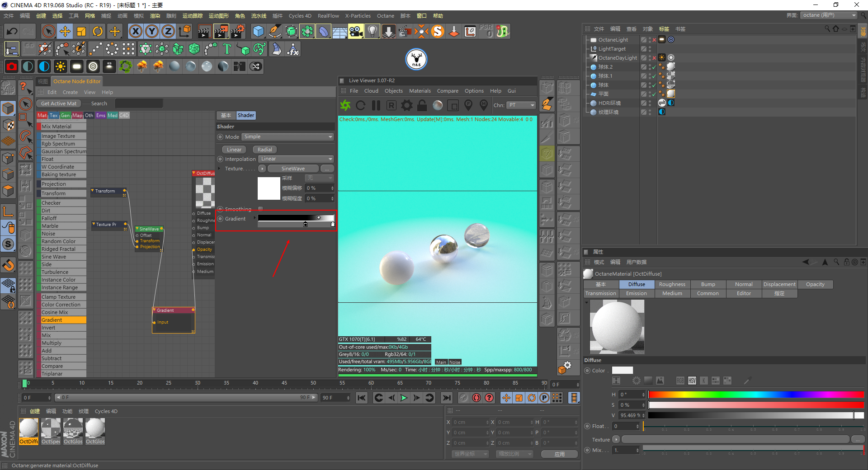This screenshot has height=470, width=868.
Task: Click the Tex node filter button
Action: pos(54,116)
